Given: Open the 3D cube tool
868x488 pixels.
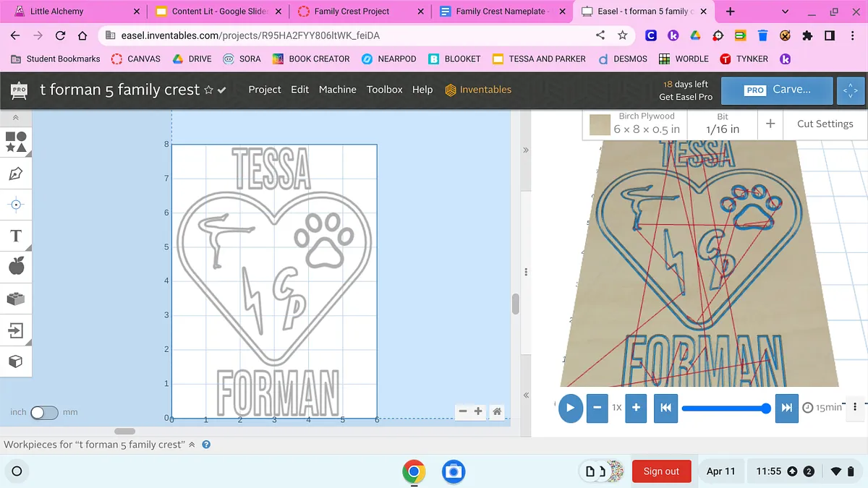Looking at the screenshot, I should pyautogui.click(x=16, y=361).
